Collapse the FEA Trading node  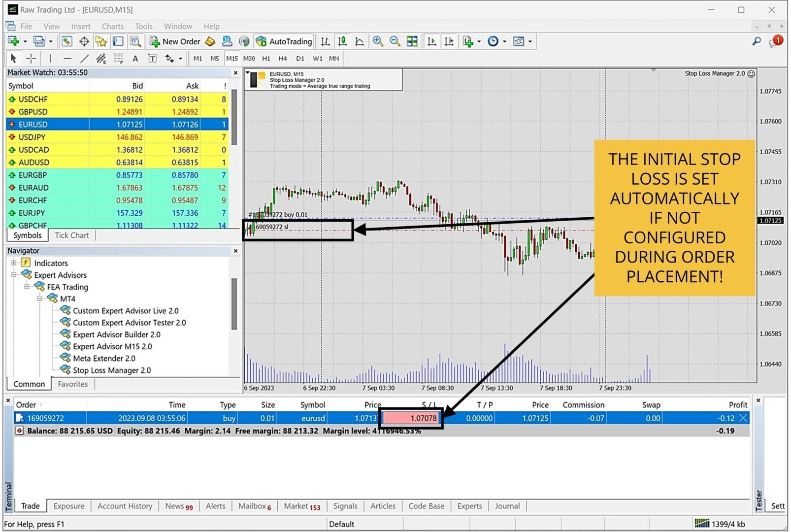pos(27,287)
